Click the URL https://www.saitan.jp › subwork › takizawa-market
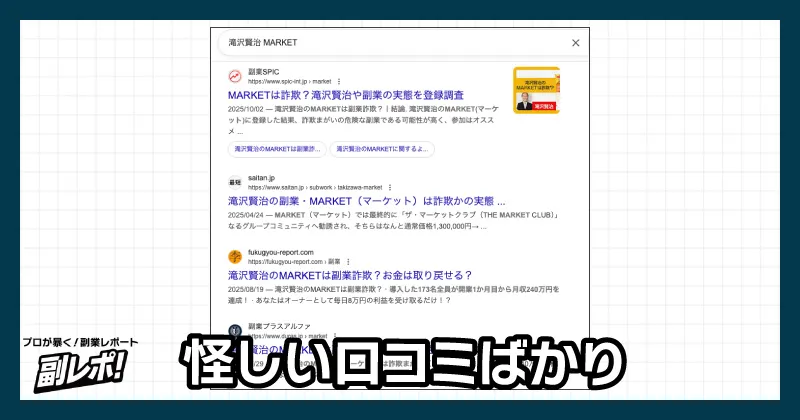 [x=315, y=188]
